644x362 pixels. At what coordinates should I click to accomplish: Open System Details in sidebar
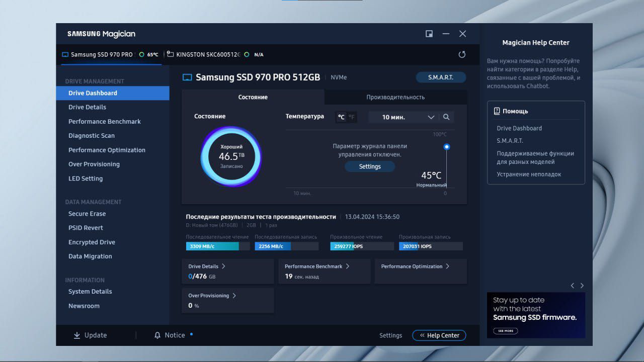[90, 292]
